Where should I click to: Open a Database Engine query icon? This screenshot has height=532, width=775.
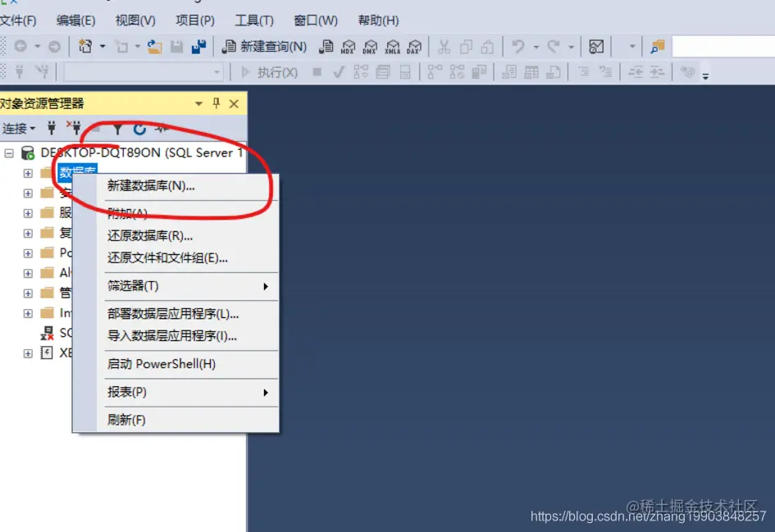click(x=326, y=47)
